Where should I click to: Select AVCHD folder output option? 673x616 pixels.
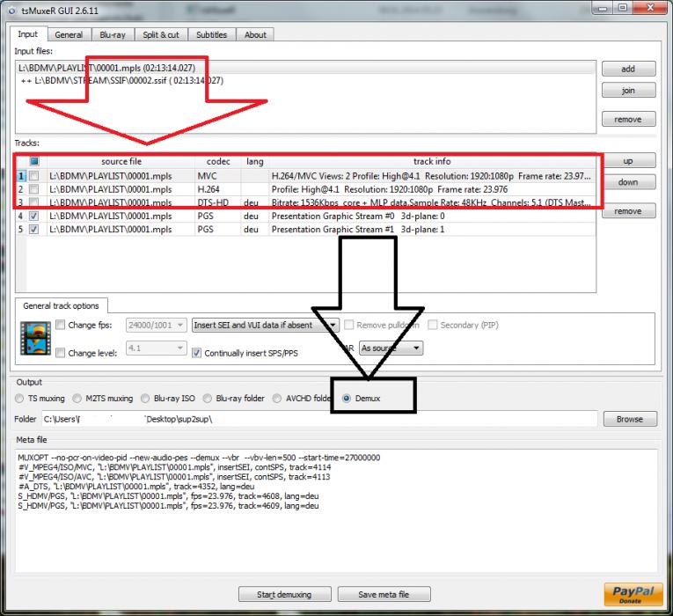[x=277, y=399]
